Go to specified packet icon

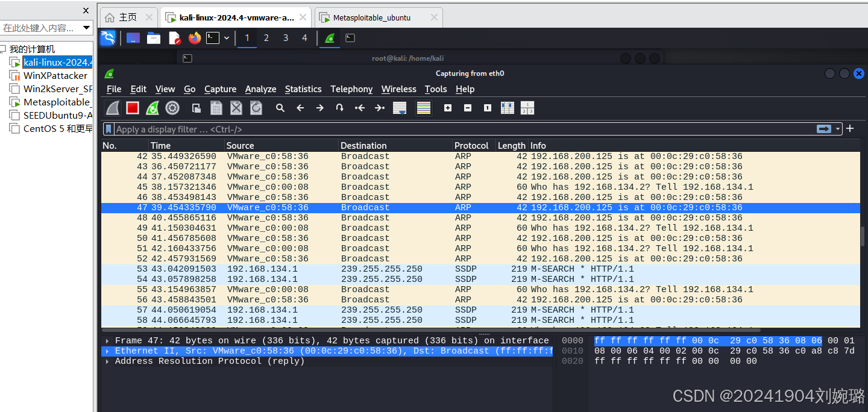pyautogui.click(x=340, y=108)
